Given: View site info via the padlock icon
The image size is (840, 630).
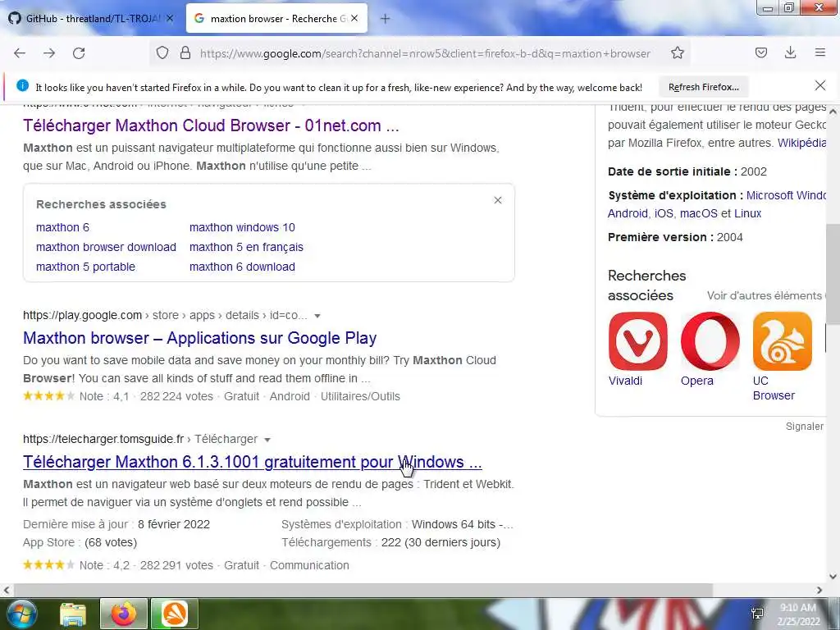Looking at the screenshot, I should point(185,53).
